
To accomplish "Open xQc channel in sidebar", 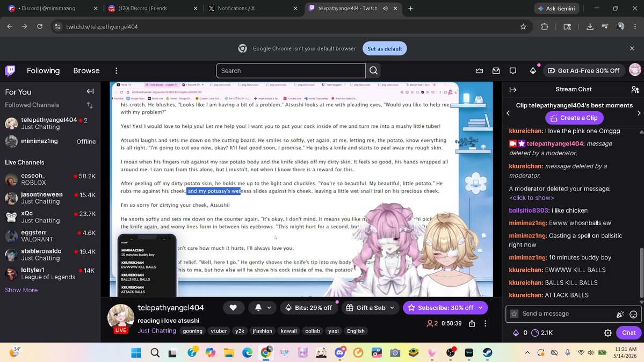I will pos(50,217).
